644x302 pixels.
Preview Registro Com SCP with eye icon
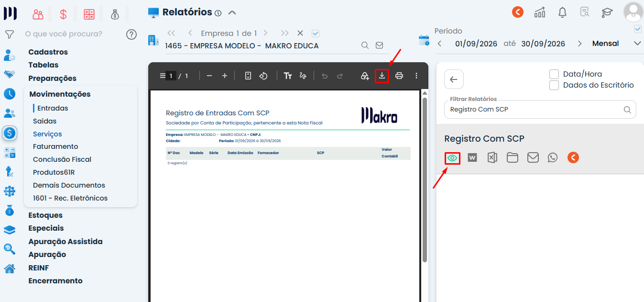pyautogui.click(x=452, y=157)
